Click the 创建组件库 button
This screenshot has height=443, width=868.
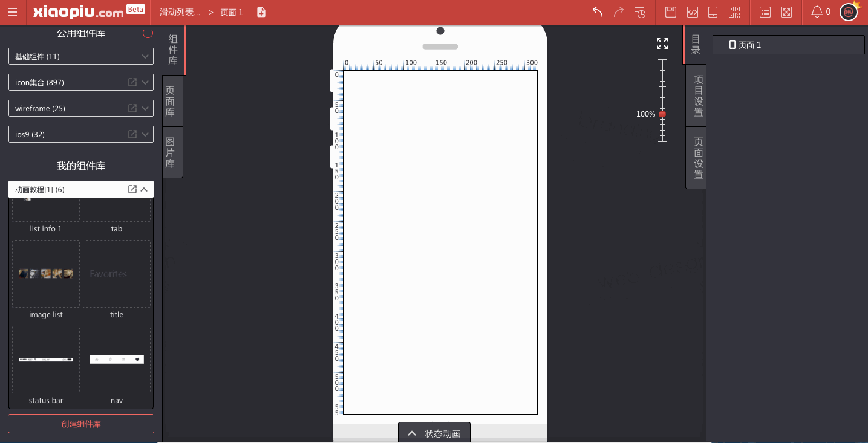point(81,424)
